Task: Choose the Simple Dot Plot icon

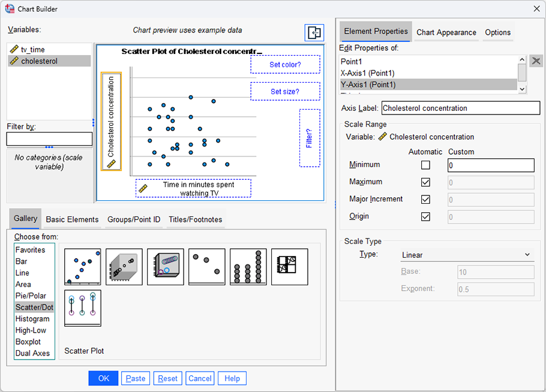Action: coord(248,267)
